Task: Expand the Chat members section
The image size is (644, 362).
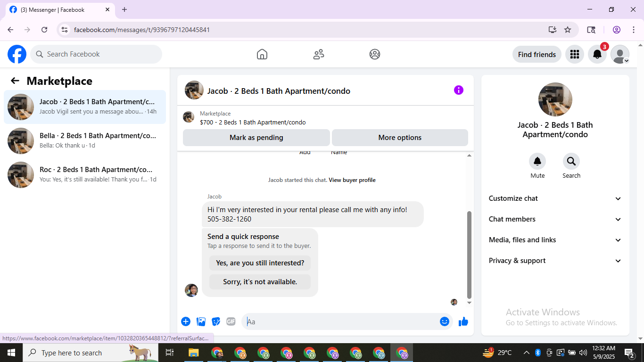Action: 555,219
